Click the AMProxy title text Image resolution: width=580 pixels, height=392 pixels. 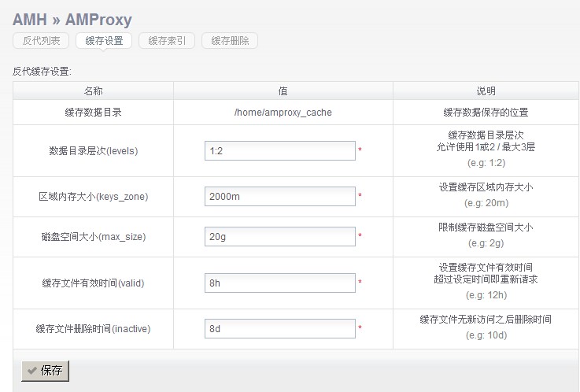pos(98,20)
